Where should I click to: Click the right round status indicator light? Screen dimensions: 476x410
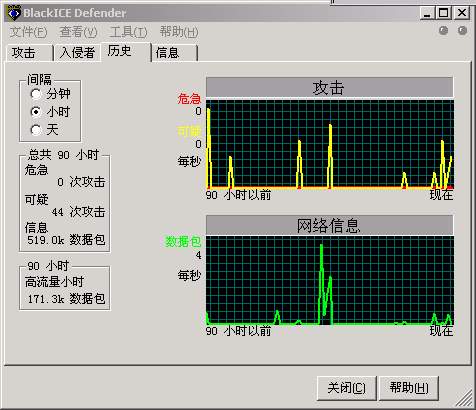pos(462,31)
